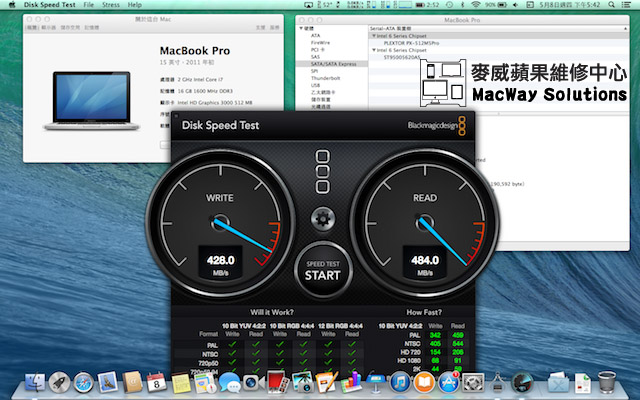The width and height of the screenshot is (640, 400).
Task: Collapse first Intel 6 Series Chipset row
Action: click(373, 36)
